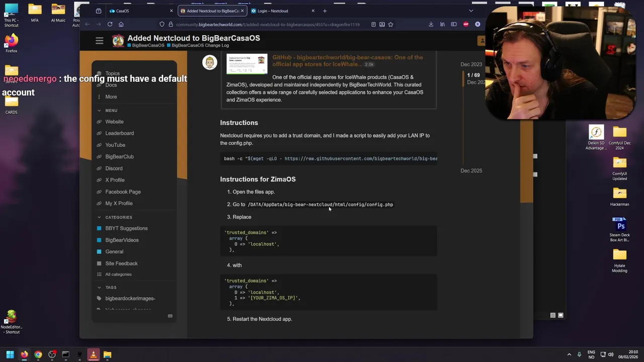Viewport: 644px width, 362px height.
Task: Open Facebook Page sidebar link
Action: tap(123, 192)
